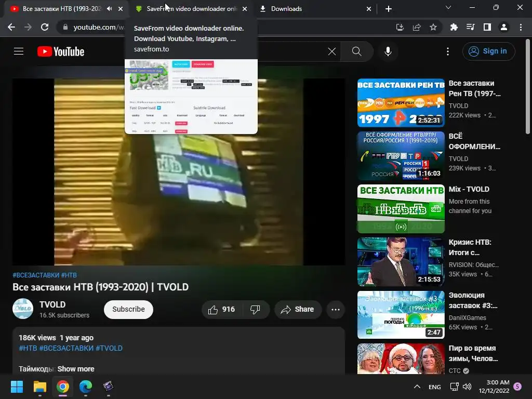
Task: Start voice search with microphone icon
Action: [x=388, y=51]
